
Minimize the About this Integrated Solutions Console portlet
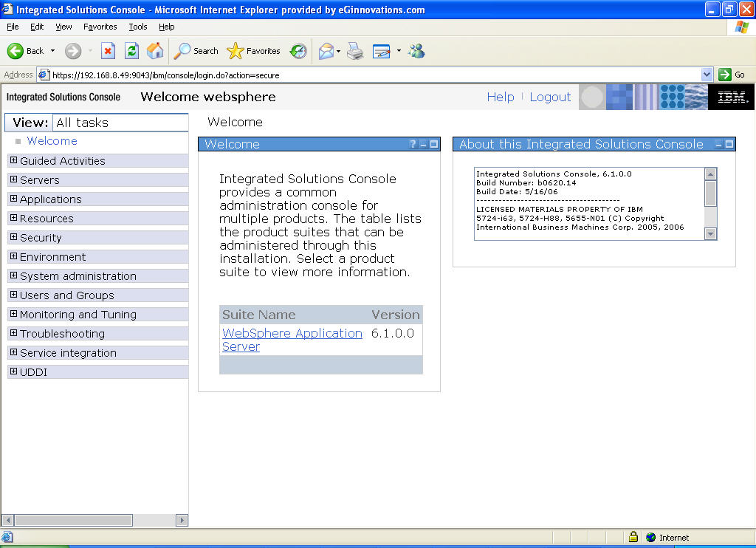(x=718, y=144)
